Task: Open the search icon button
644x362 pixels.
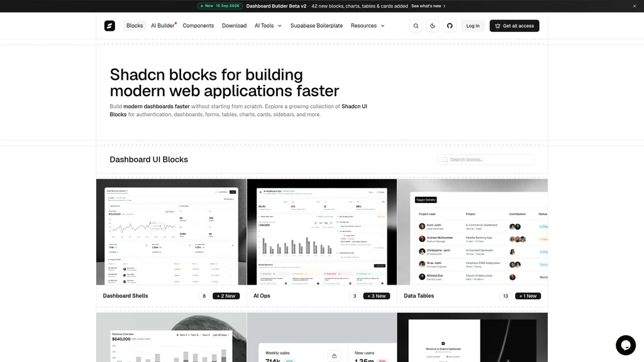Action: [416, 26]
